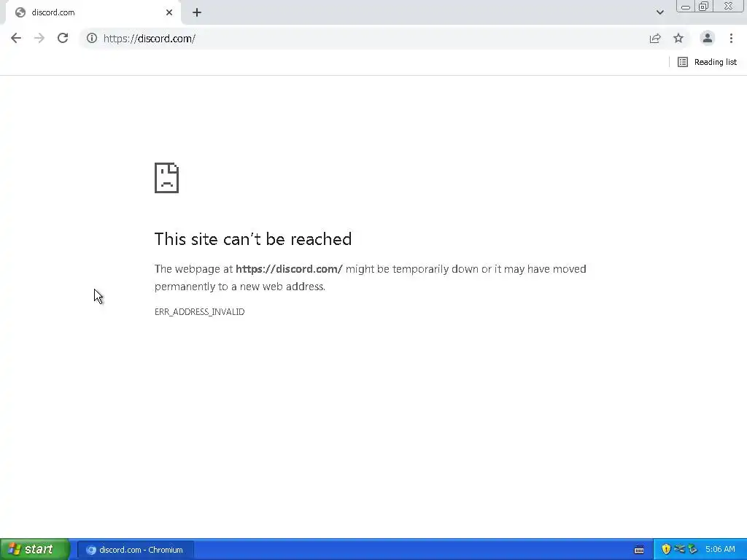Click the safely remove hardware tray icon
Image resolution: width=747 pixels, height=560 pixels.
point(693,549)
